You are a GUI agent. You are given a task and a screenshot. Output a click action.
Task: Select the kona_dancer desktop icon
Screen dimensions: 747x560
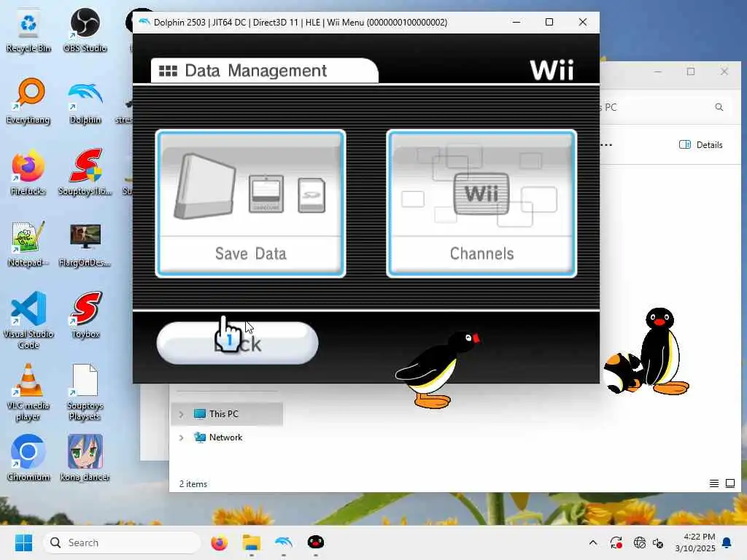click(85, 458)
